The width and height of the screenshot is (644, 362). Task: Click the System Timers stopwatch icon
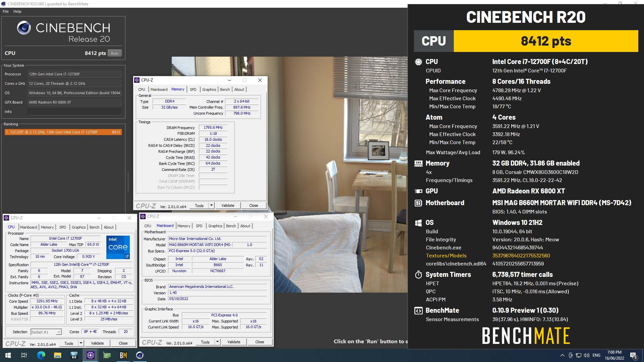[x=418, y=275]
